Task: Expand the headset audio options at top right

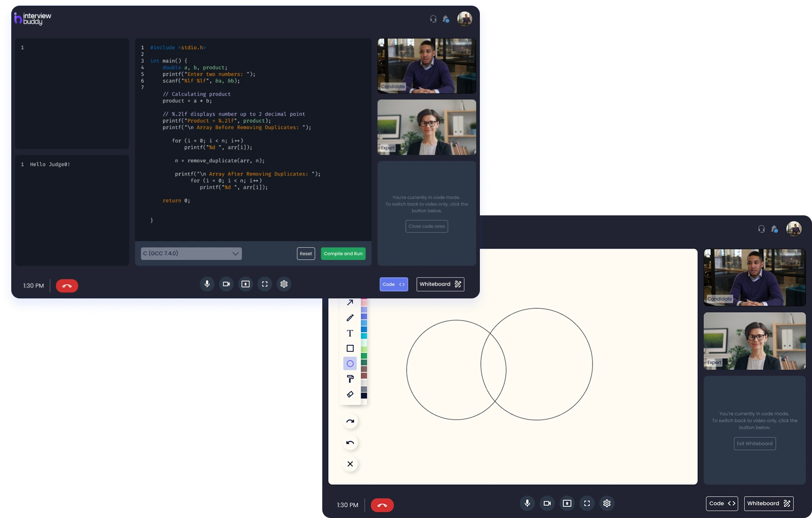Action: pos(433,19)
